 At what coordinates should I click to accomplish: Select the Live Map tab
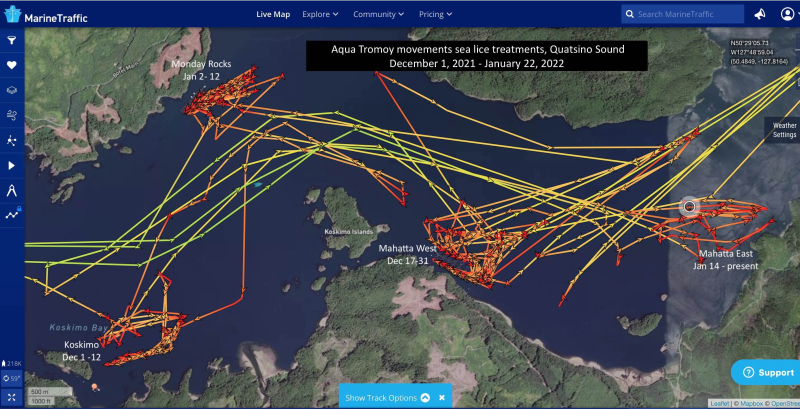pos(273,14)
